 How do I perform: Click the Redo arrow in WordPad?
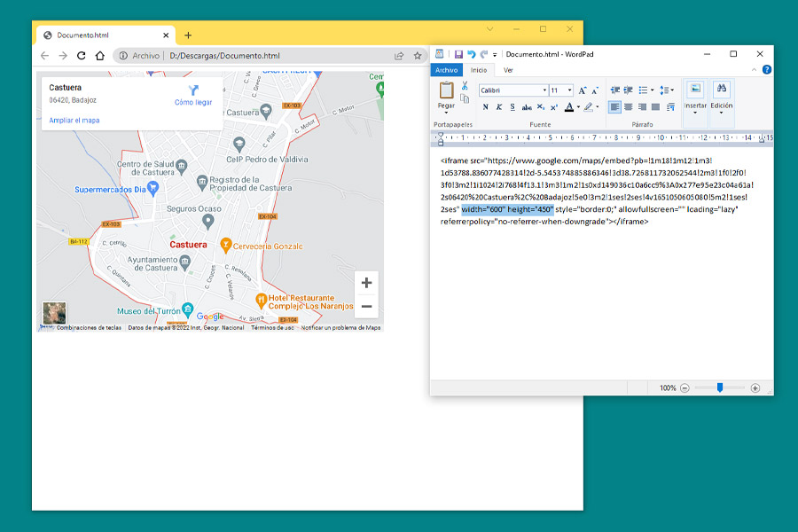pos(483,54)
